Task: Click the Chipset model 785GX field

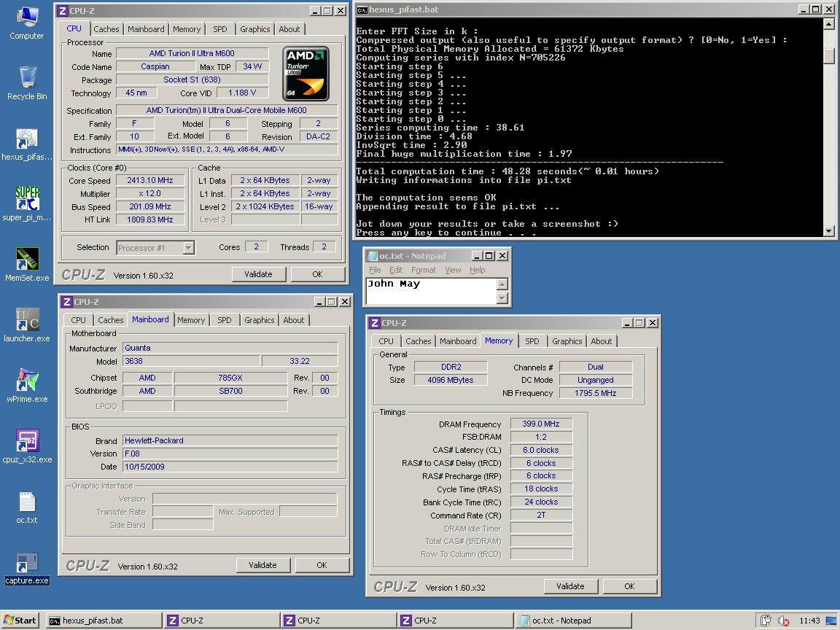Action: coord(230,378)
